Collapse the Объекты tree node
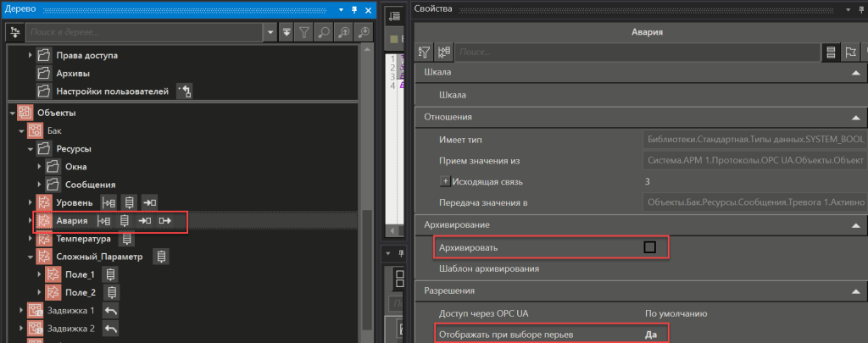Screen dimensions: 868x343 point(13,113)
